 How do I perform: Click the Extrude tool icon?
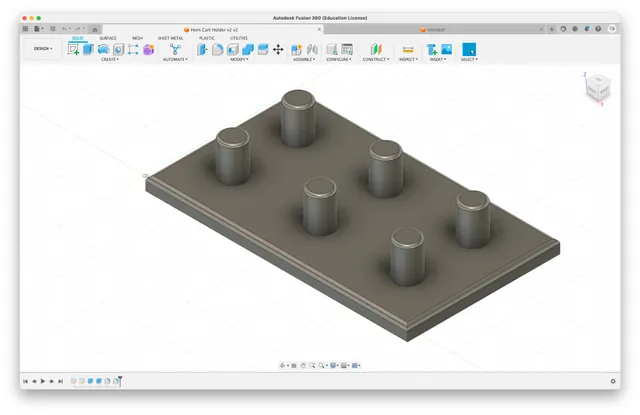pyautogui.click(x=88, y=49)
